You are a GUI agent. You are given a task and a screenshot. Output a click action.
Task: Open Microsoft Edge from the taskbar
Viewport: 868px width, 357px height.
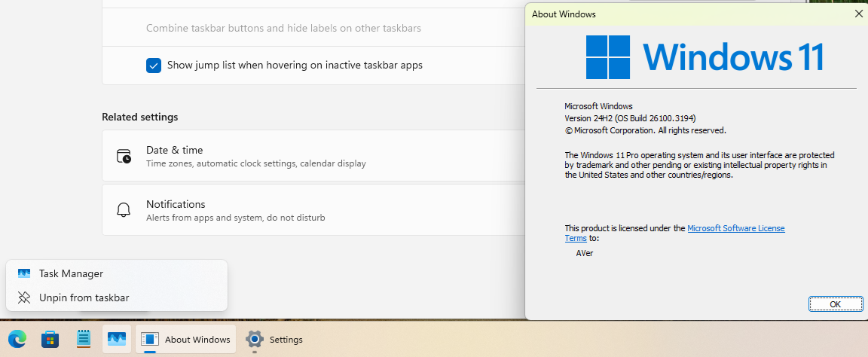[x=17, y=339]
